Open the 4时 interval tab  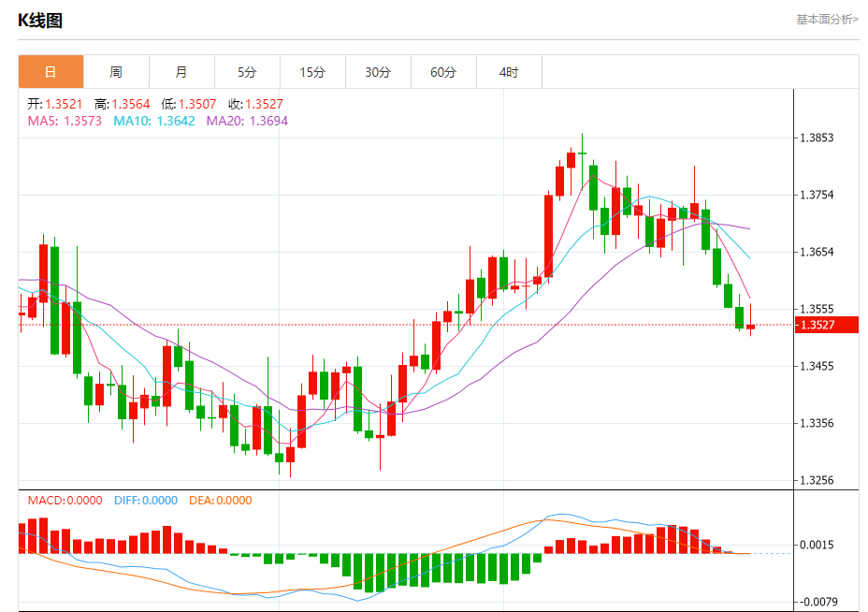point(509,72)
